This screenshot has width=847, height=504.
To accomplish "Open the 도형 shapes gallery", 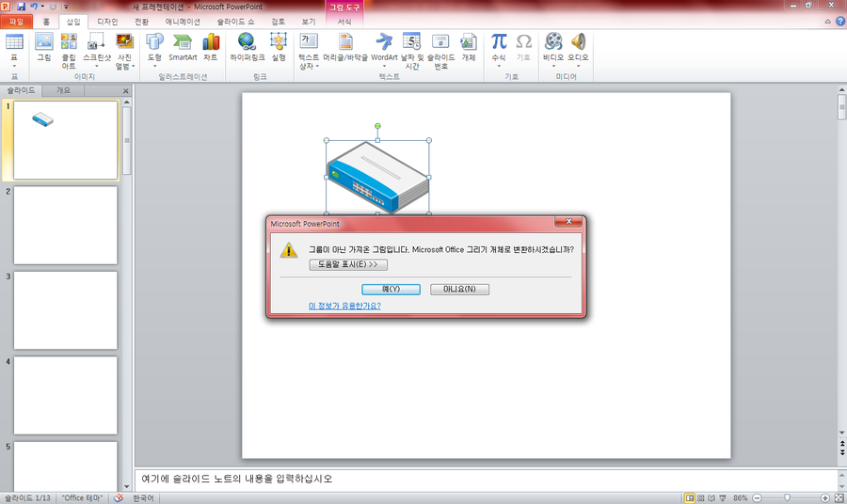I will pos(154,42).
